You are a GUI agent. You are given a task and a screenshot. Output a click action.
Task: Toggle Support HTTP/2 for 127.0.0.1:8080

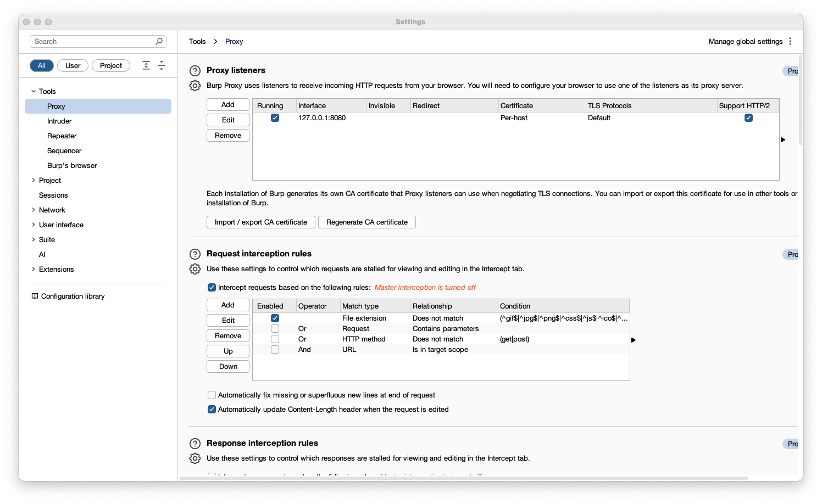click(748, 118)
